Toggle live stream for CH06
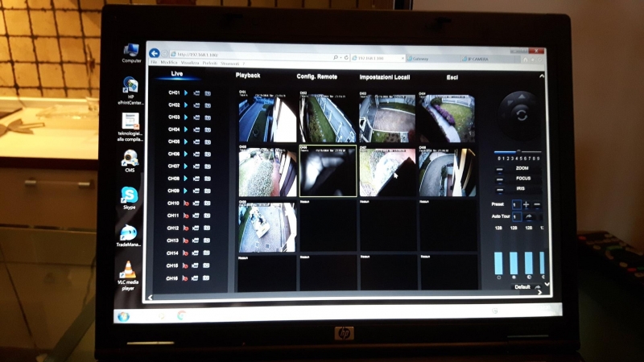The height and width of the screenshot is (362, 644). pyautogui.click(x=186, y=154)
